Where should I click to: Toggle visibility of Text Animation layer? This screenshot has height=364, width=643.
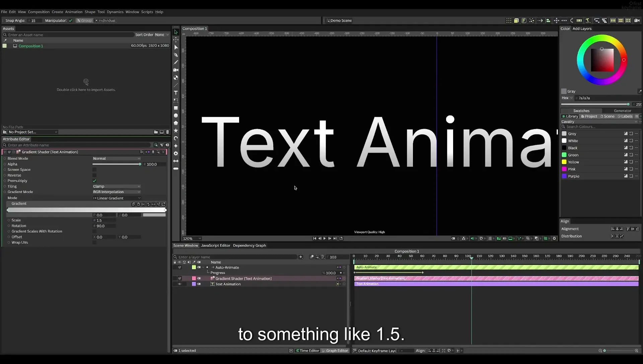coord(180,284)
